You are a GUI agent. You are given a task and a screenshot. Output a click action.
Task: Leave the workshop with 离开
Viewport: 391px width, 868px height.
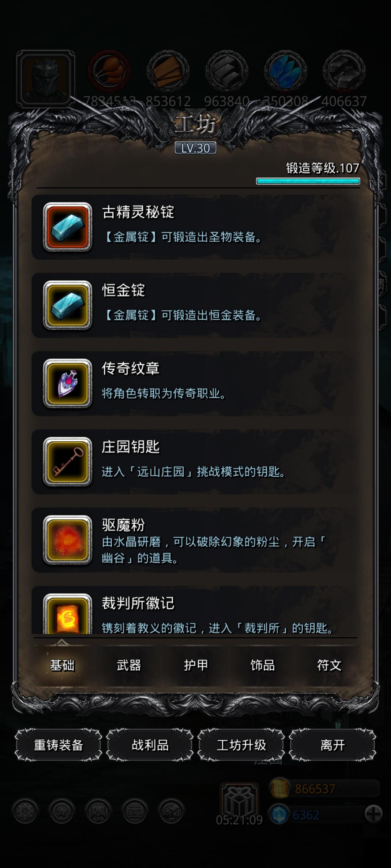332,745
